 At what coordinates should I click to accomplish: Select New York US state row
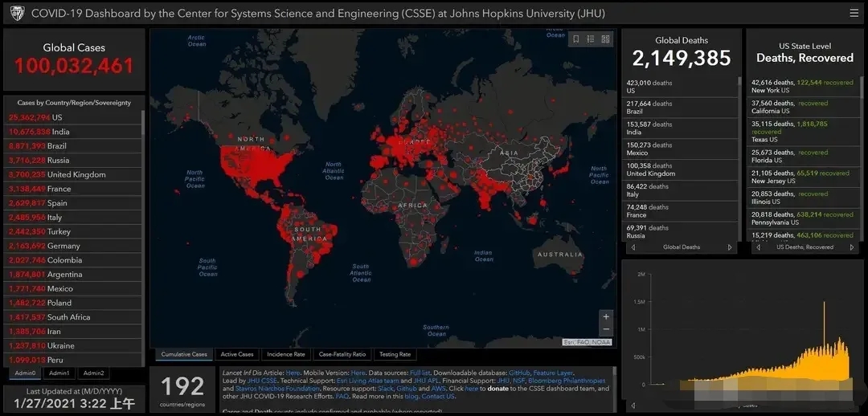(803, 86)
